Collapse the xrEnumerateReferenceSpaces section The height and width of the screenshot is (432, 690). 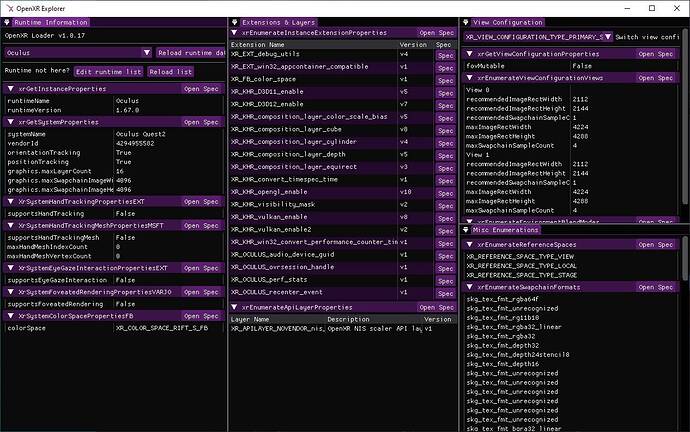(x=470, y=245)
